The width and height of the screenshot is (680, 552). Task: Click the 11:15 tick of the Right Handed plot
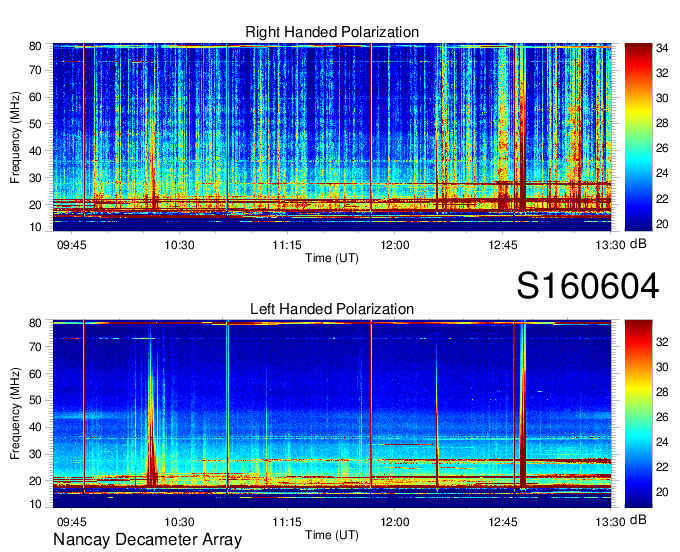[x=287, y=245]
